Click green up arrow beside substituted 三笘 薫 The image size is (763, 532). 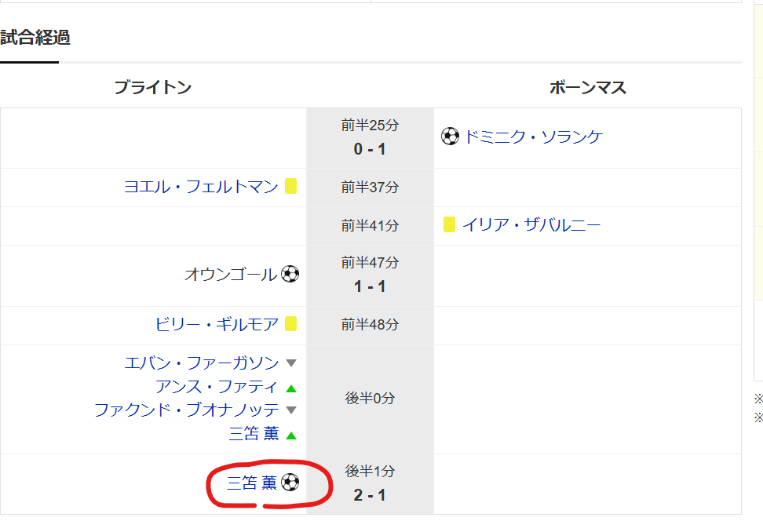point(291,435)
